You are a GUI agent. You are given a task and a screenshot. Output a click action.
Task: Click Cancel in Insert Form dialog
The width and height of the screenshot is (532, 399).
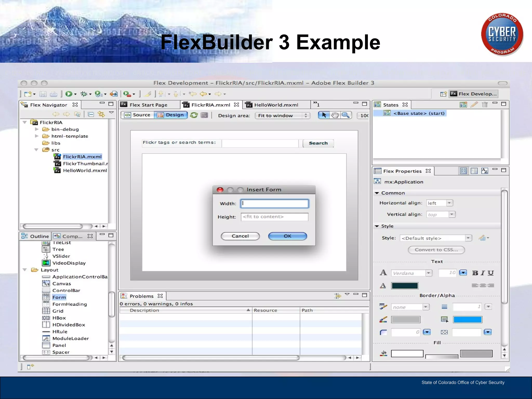240,236
